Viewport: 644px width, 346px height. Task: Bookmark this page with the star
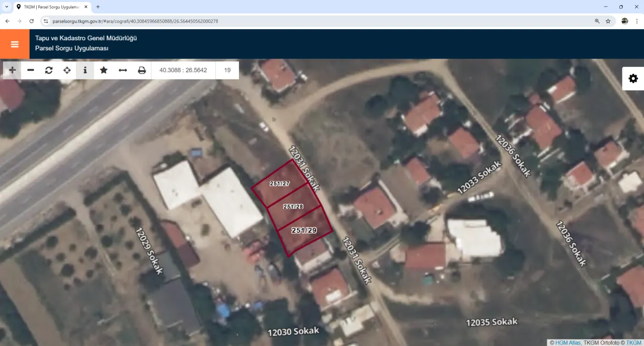pyautogui.click(x=608, y=21)
